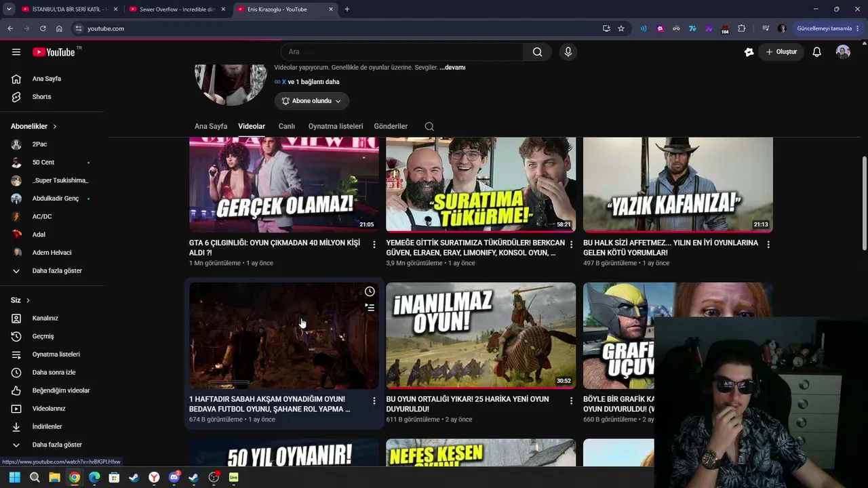Go back to the previous page
Screen dimensions: 868x488
[x=10, y=28]
